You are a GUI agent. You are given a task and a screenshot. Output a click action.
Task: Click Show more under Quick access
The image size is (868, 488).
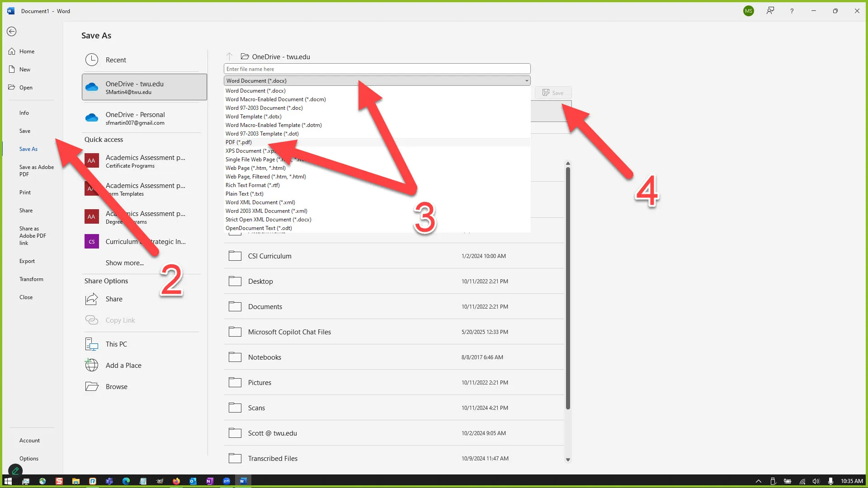coord(125,263)
